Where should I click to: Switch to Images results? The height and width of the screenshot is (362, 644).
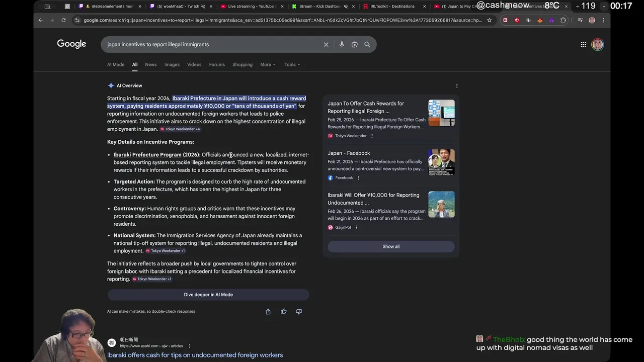tap(172, 64)
